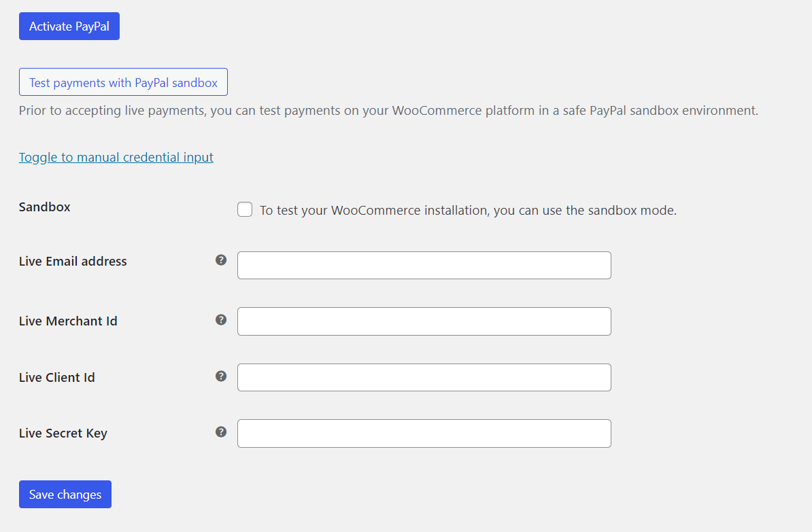Screen dimensions: 812x532
Task: Select the tooltip icon next to Live Merchant Id
Action: pos(220,319)
